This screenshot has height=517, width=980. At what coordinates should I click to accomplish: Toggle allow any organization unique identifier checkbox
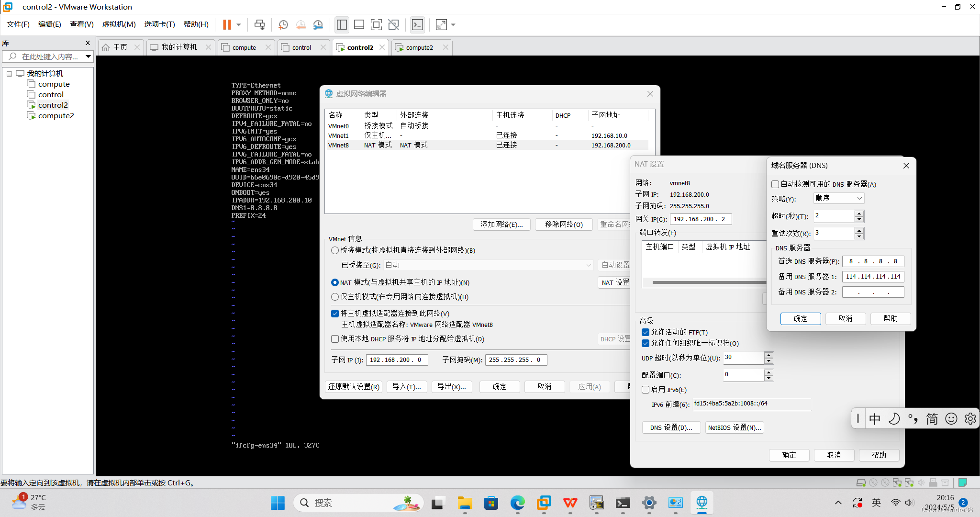[x=646, y=343]
